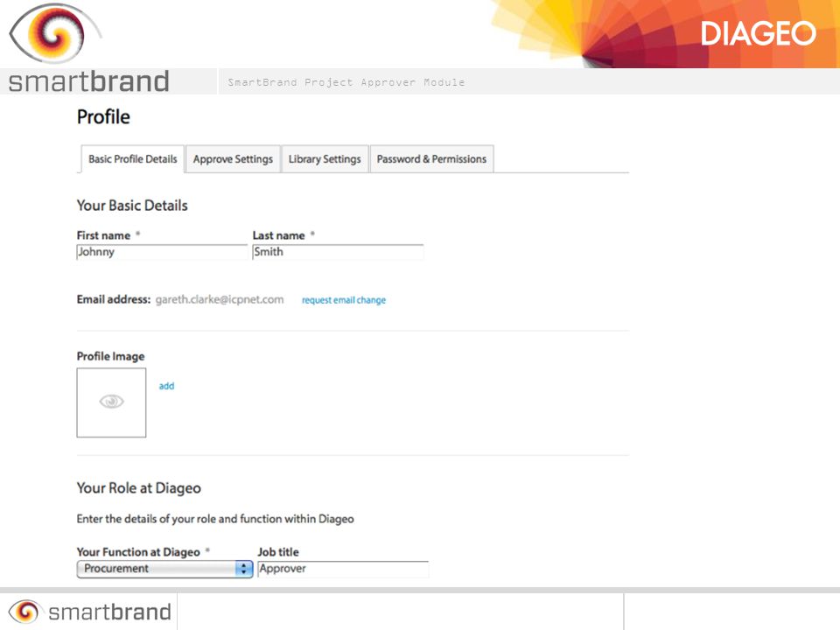Click the request email change link

tap(344, 300)
